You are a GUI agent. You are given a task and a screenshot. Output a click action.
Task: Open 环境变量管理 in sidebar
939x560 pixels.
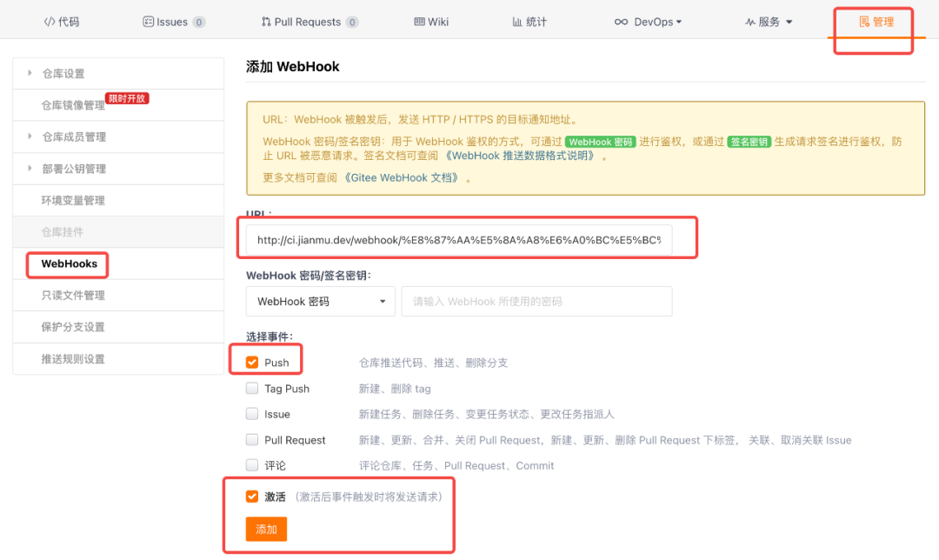pyautogui.click(x=73, y=201)
